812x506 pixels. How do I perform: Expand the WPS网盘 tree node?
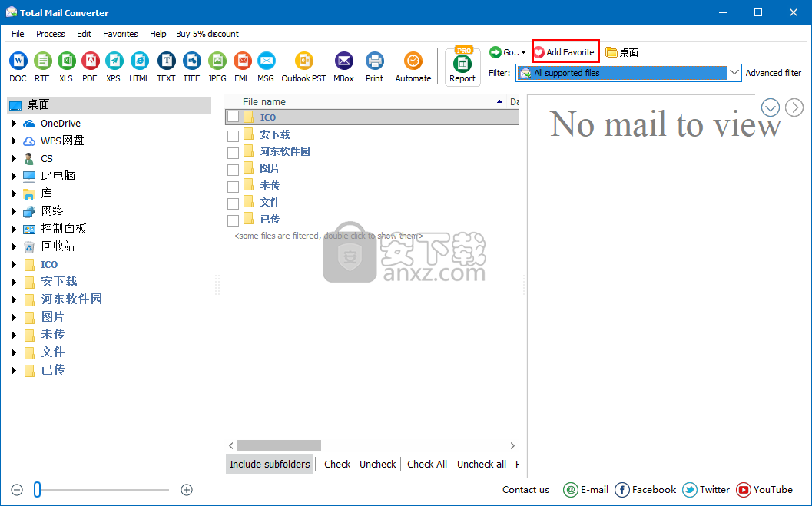[x=14, y=141]
